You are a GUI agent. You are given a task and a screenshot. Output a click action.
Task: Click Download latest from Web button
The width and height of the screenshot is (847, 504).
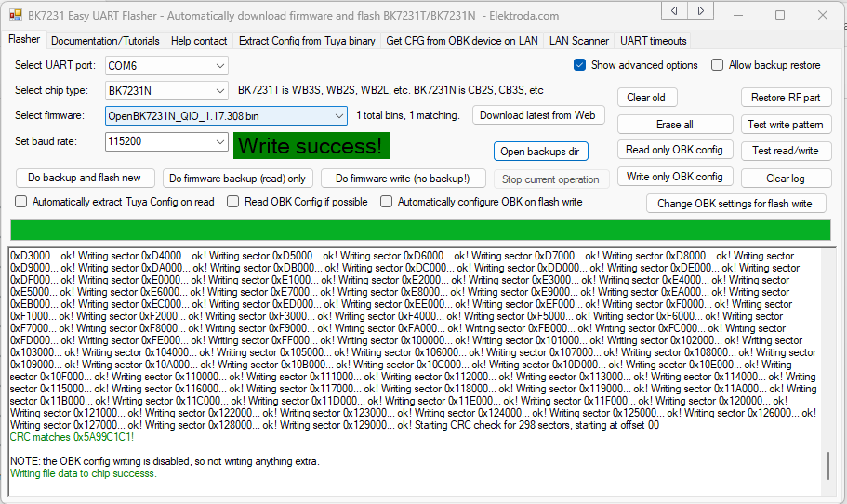pyautogui.click(x=537, y=115)
